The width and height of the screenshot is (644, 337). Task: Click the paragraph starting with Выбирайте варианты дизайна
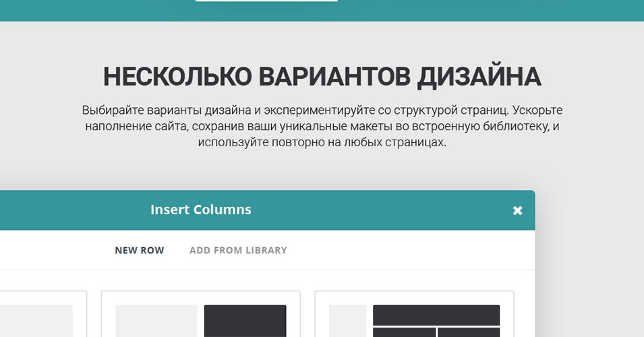point(322,126)
